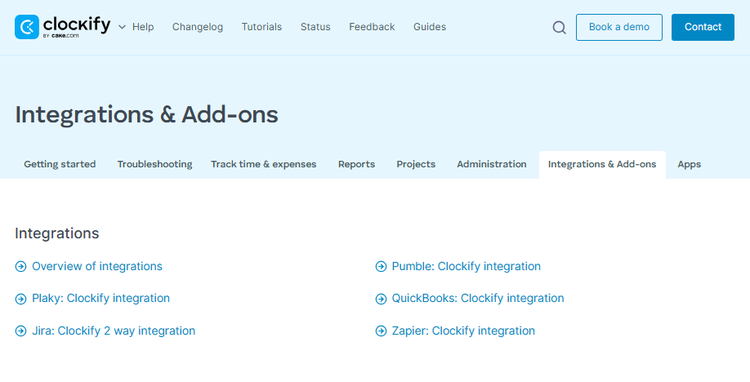This screenshot has height=382, width=750.
Task: Click arrow icon beside QuickBooks integration
Action: 381,299
